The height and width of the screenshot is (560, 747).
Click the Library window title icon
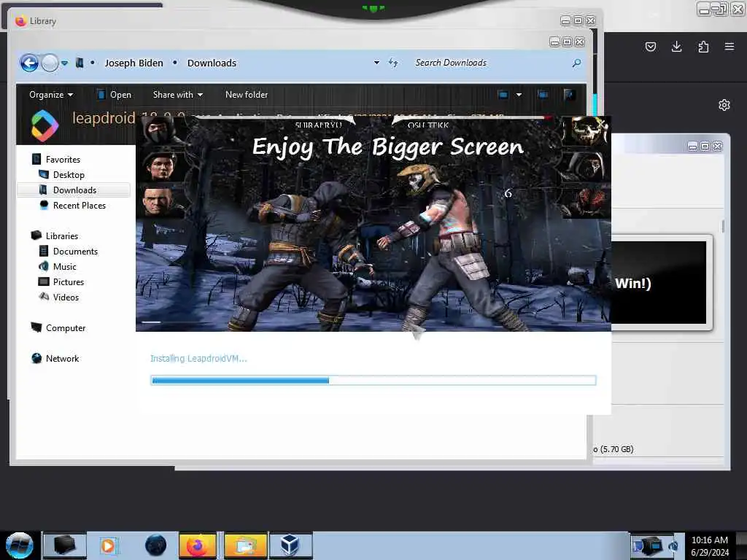[x=20, y=21]
